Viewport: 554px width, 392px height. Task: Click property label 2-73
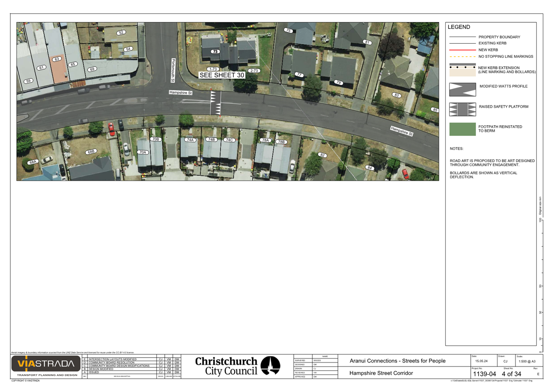(254, 71)
